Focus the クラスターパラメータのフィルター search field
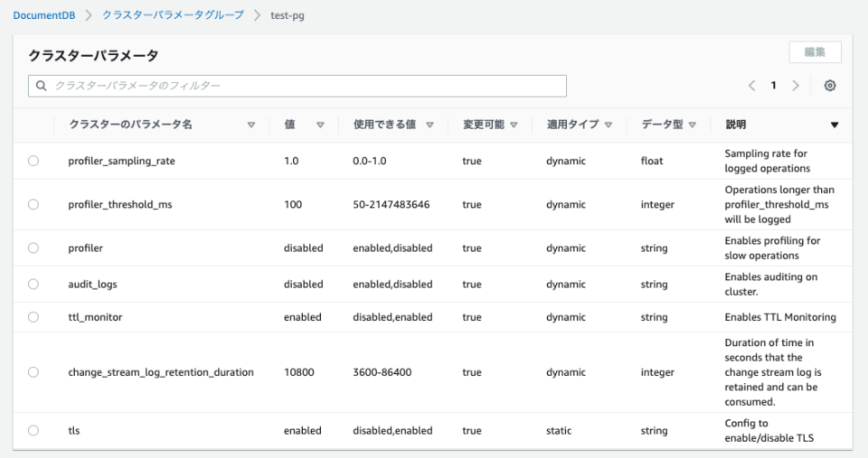Image resolution: width=868 pixels, height=458 pixels. tap(297, 86)
